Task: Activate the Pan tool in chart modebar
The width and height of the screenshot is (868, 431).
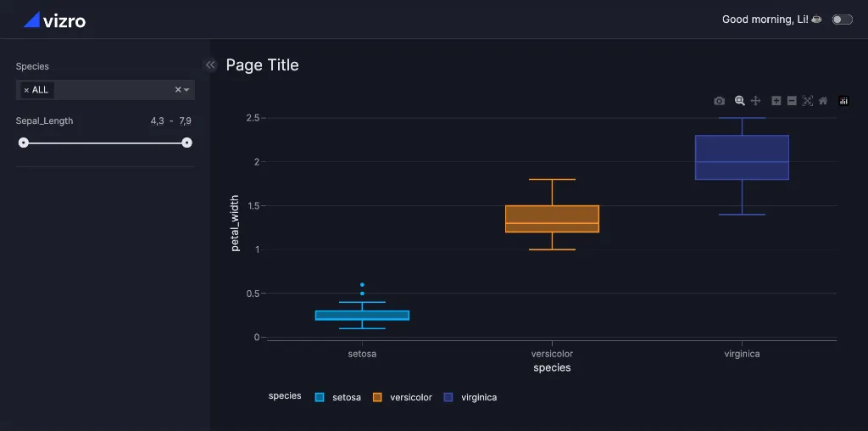Action: (755, 101)
